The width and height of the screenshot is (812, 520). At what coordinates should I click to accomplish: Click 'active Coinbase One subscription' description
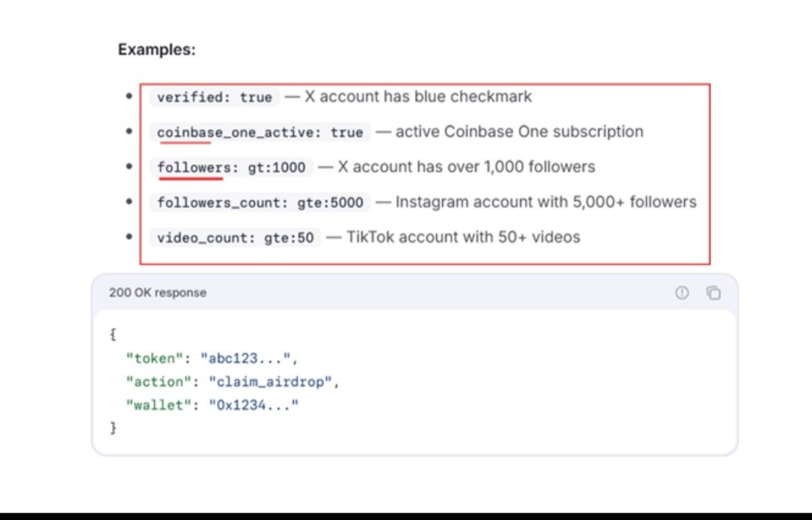pyautogui.click(x=520, y=132)
